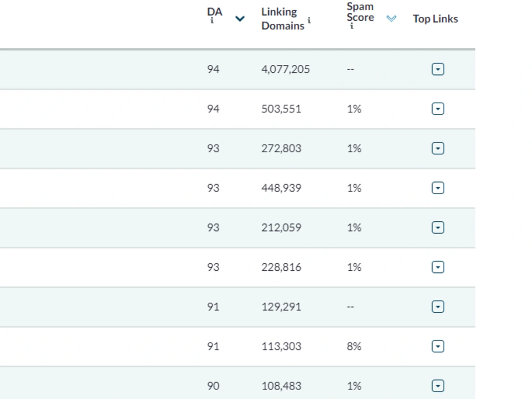Expand Top Links for the 503,551 row
Image resolution: width=532 pixels, height=399 pixels.
click(x=438, y=109)
